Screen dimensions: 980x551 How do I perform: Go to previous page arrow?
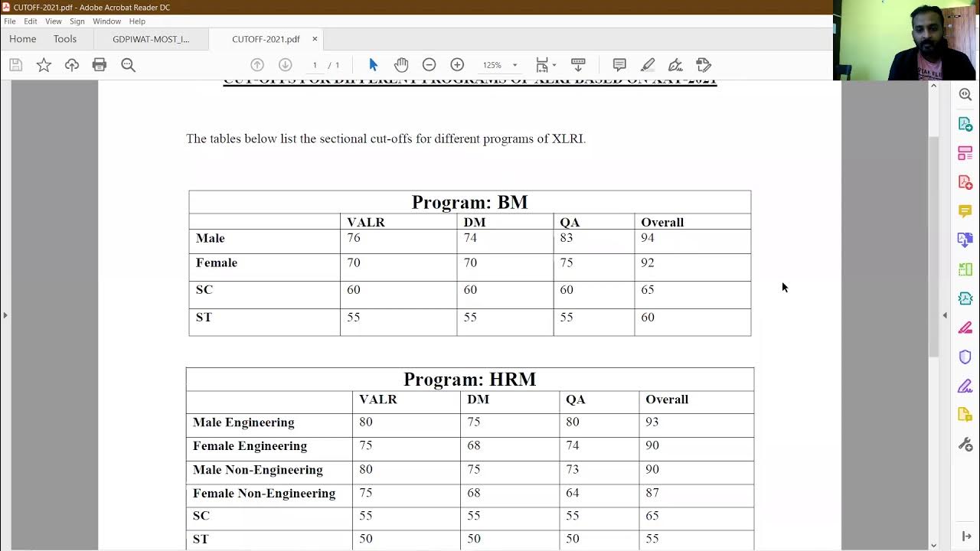click(257, 65)
